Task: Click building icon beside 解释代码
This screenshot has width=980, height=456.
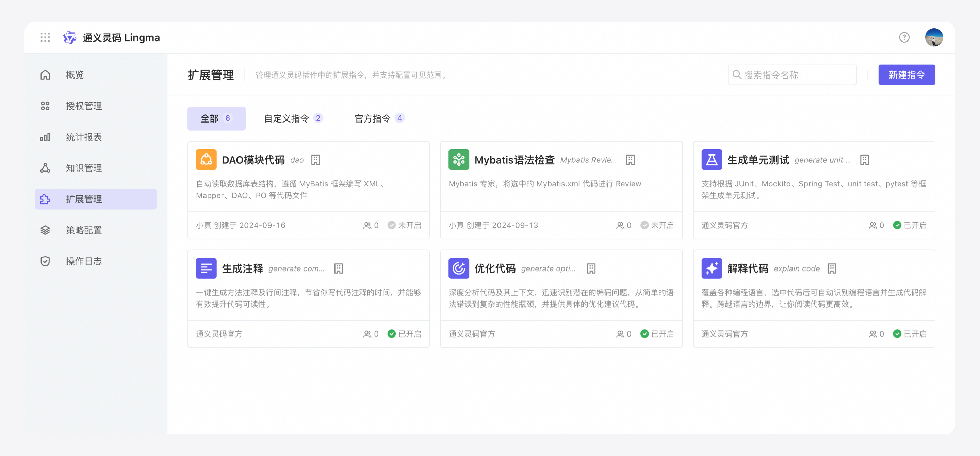Action: (832, 268)
